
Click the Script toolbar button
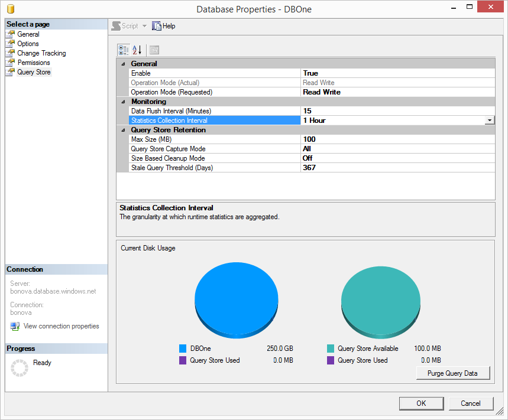click(x=125, y=26)
